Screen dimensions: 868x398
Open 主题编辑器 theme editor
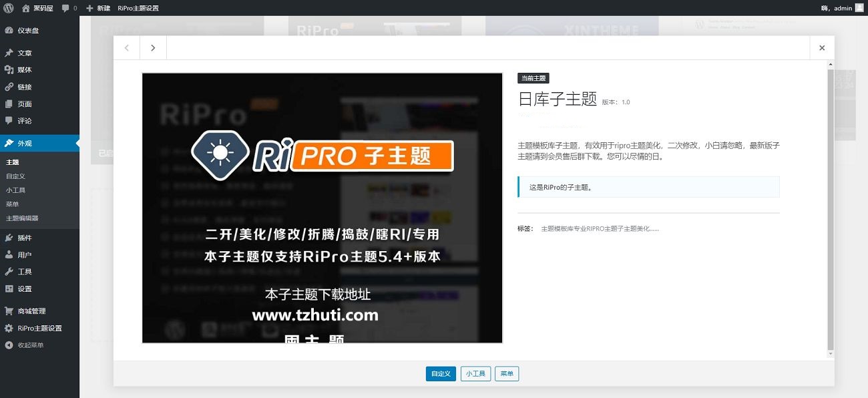[23, 218]
